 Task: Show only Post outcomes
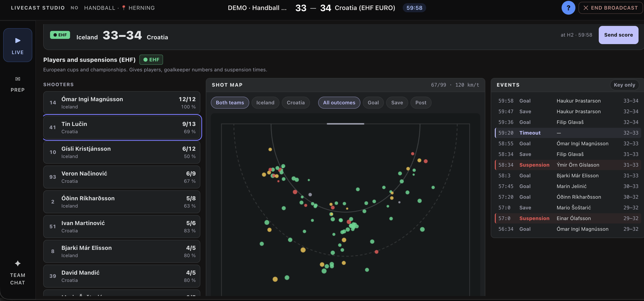[x=421, y=103]
